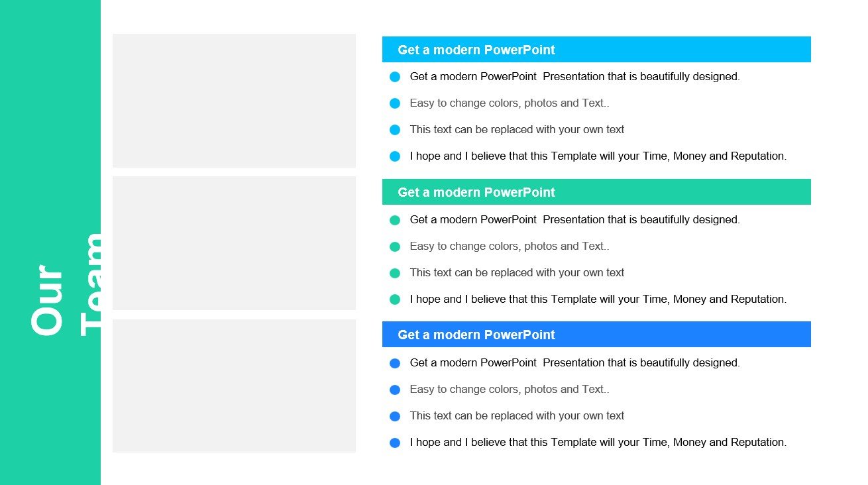The height and width of the screenshot is (485, 868).
Task: Select the cyan bullet beside the top section's 'This text can be replaced'
Action: (395, 130)
